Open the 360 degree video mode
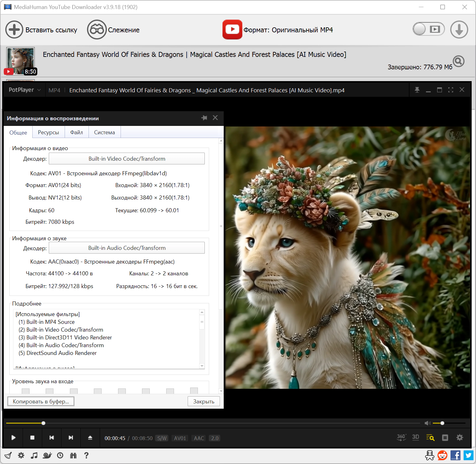Screen dimensions: 476x464 [x=401, y=438]
